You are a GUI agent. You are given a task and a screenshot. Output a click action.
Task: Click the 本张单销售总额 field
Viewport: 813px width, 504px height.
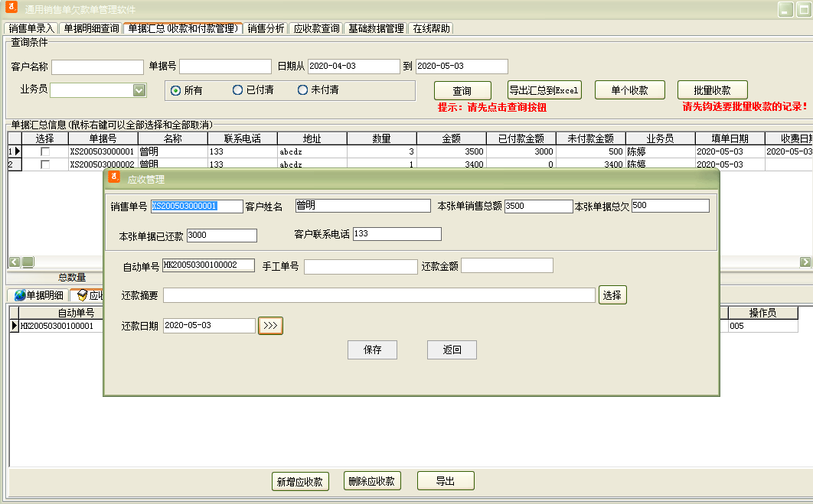point(538,206)
